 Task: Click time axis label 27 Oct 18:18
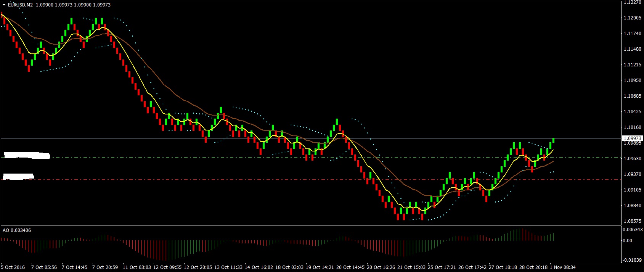(x=503, y=267)
